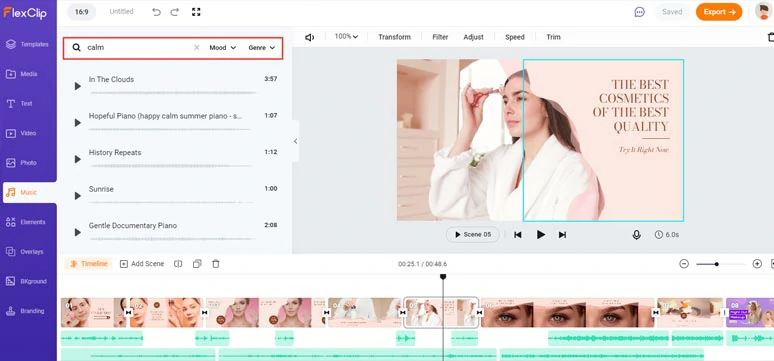Skip to the next scene
The width and height of the screenshot is (774, 361).
coord(562,235)
